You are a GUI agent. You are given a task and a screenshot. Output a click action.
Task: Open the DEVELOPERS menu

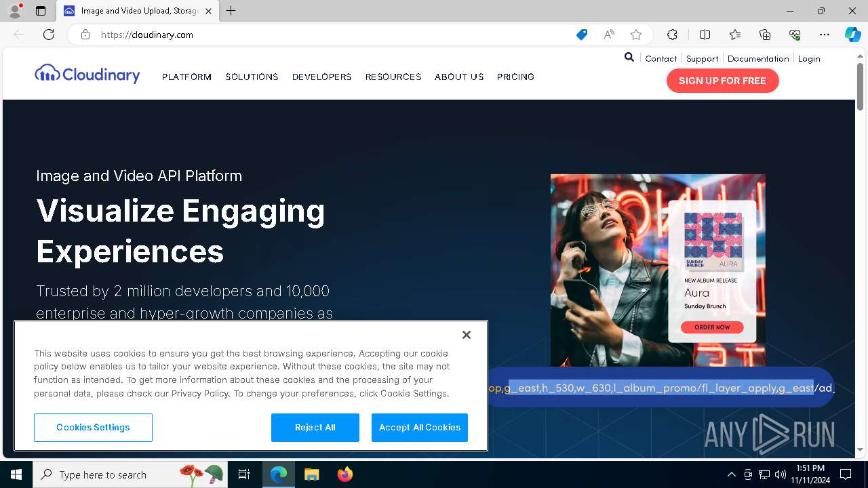321,77
